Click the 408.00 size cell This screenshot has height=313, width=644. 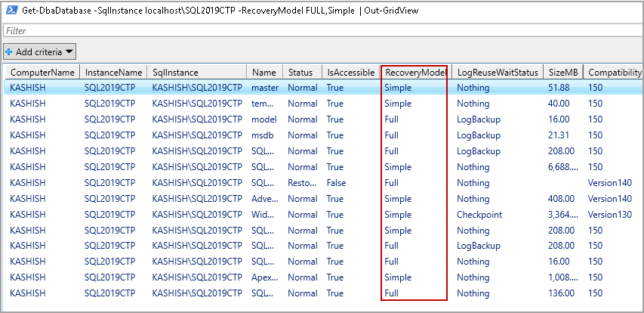tap(561, 199)
